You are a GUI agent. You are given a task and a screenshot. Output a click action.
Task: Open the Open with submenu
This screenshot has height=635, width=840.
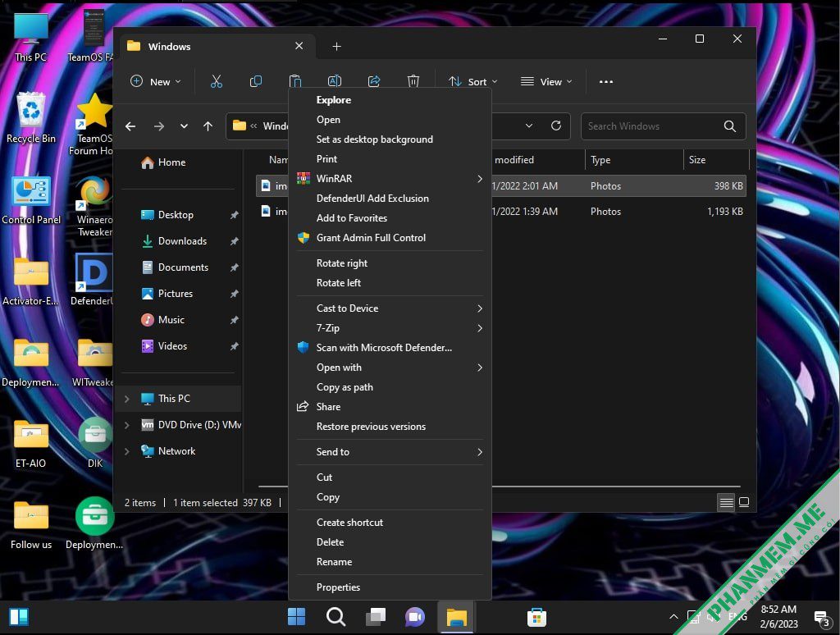point(390,368)
